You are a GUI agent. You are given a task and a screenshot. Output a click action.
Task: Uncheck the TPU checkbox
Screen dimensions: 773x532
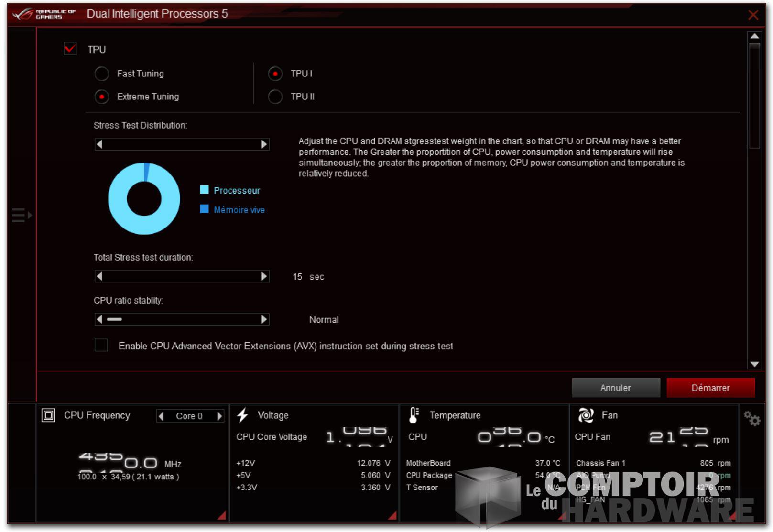tap(70, 49)
